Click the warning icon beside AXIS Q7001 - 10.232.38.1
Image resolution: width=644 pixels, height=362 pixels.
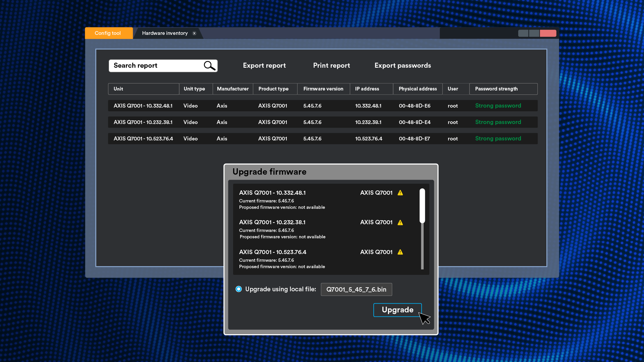pyautogui.click(x=400, y=222)
